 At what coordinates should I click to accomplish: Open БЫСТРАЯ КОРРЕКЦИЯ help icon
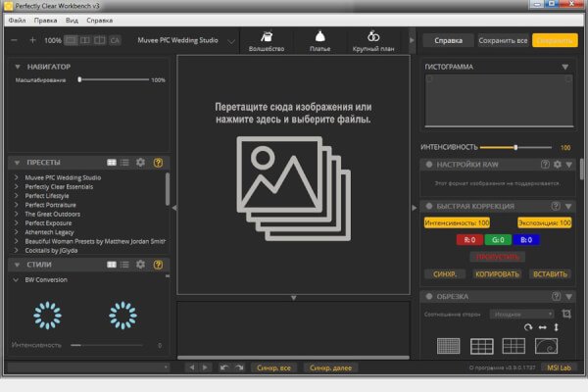(556, 206)
